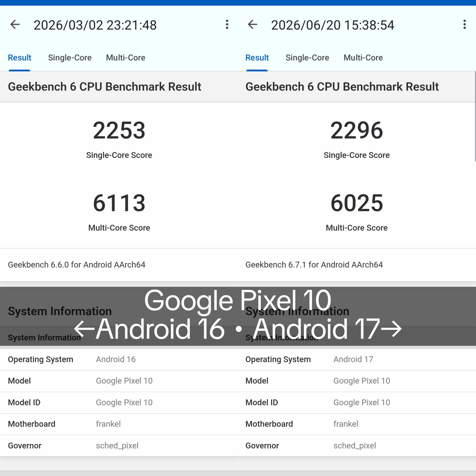Click left panel Motherboard value frankel

[x=108, y=424]
